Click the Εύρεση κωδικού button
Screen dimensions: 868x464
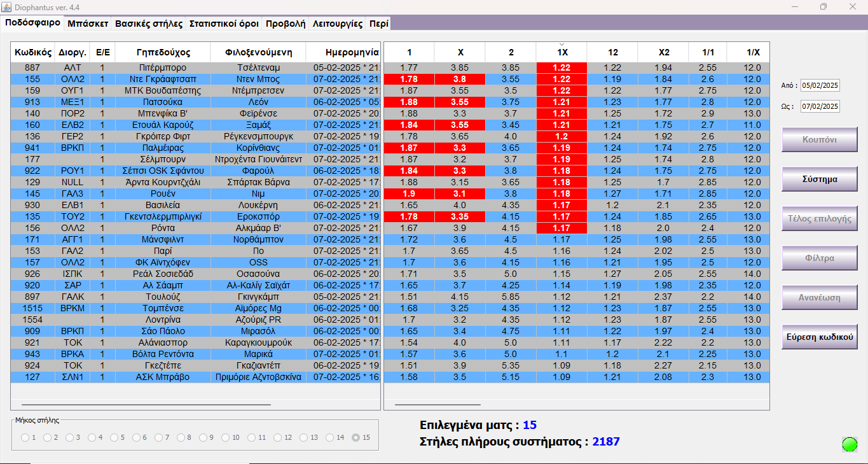click(820, 337)
